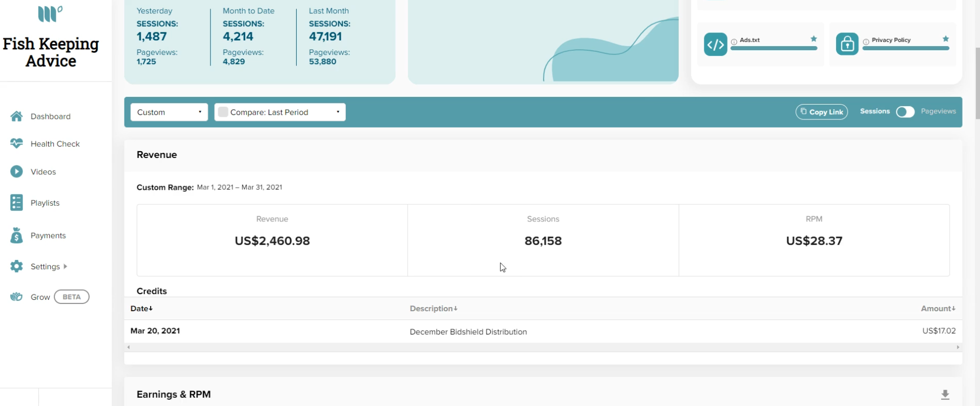980x406 pixels.
Task: Click the Privacy Policy info icon
Action: click(x=866, y=42)
